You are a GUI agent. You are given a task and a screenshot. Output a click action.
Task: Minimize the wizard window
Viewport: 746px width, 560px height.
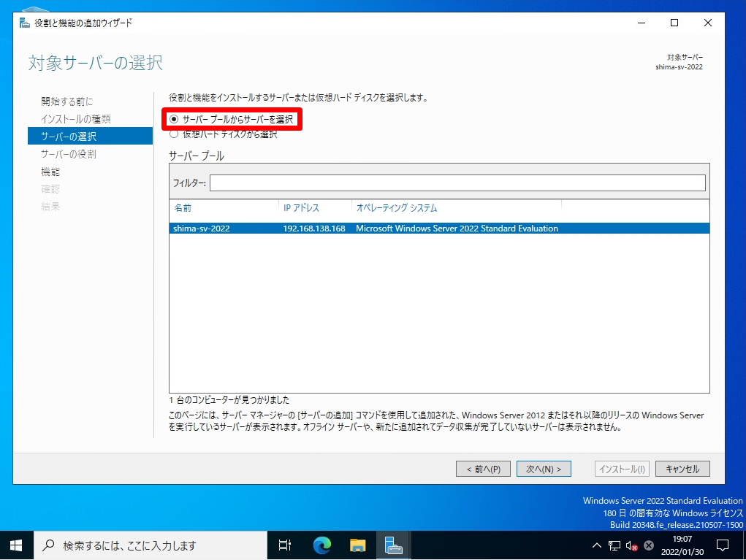[642, 23]
